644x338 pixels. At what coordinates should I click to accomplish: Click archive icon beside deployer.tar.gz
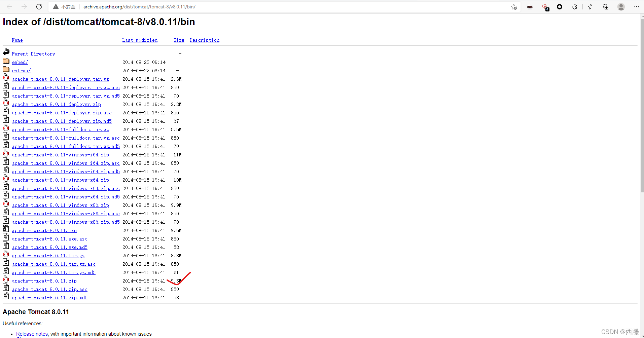click(x=6, y=77)
